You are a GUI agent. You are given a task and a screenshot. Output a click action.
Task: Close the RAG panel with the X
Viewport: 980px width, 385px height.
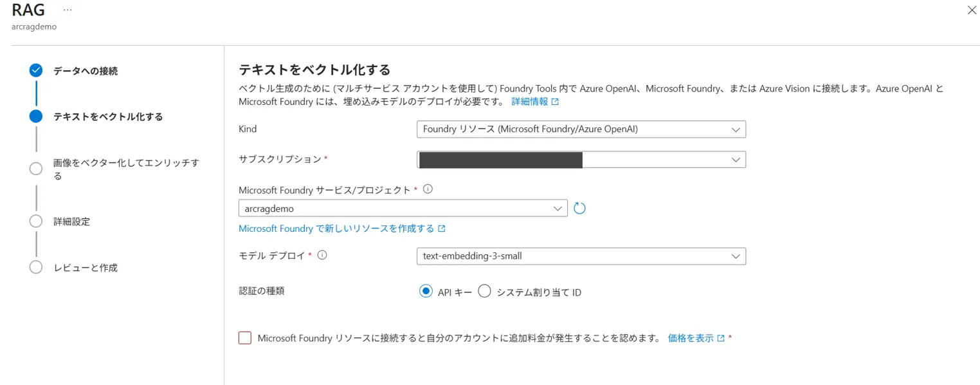pyautogui.click(x=972, y=10)
